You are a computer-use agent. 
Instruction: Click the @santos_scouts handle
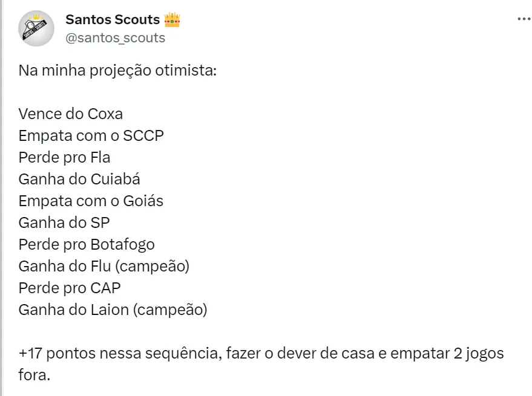coord(115,37)
